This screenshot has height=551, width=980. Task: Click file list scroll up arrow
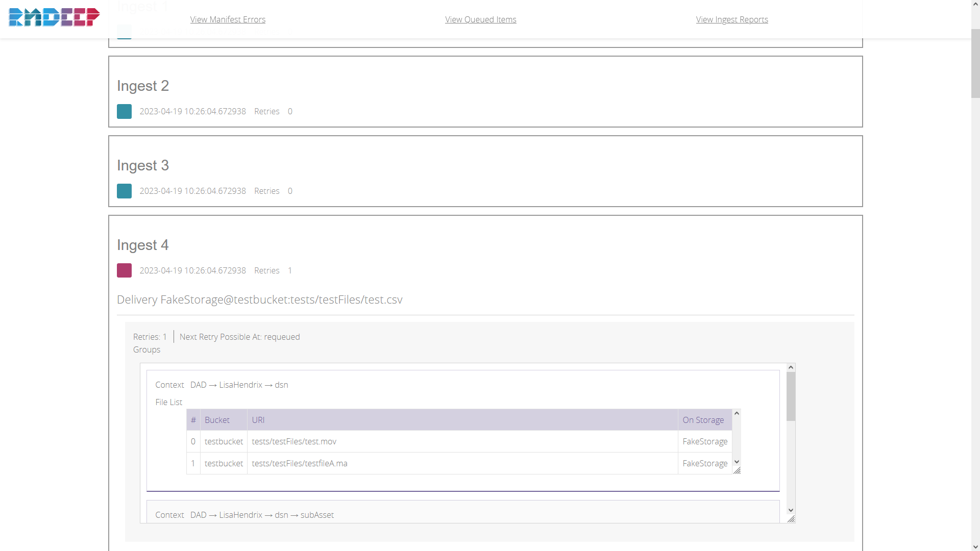click(x=737, y=413)
